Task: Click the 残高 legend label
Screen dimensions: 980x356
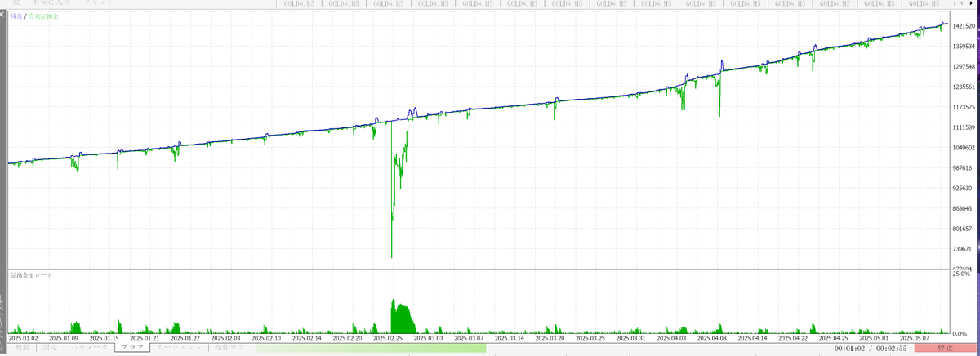Action: pos(16,16)
